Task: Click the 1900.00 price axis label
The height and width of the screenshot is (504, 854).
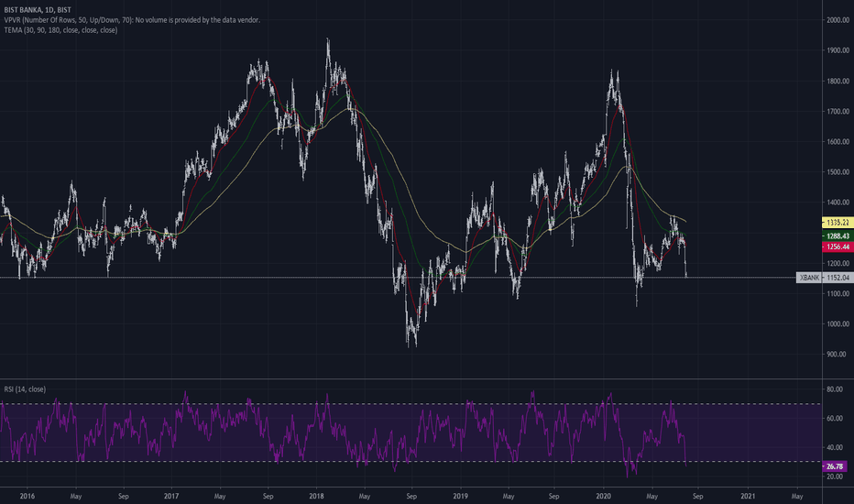Action: tap(838, 50)
